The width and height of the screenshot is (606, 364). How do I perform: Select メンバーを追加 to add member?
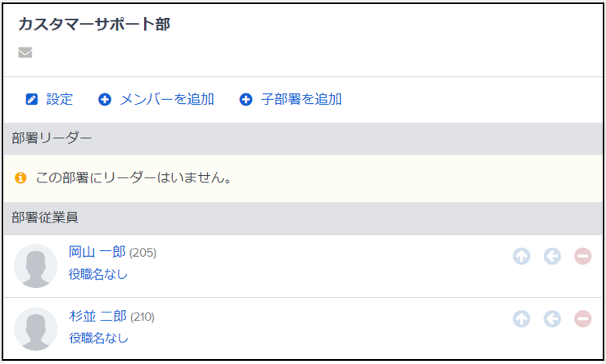(167, 100)
